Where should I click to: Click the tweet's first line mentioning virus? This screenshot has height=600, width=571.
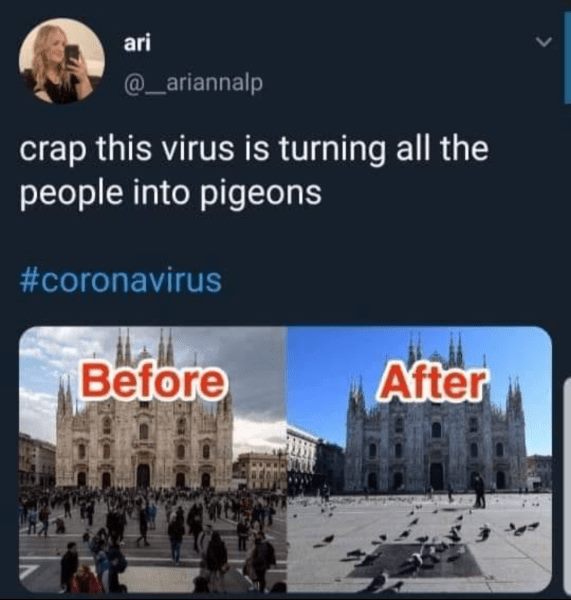254,150
